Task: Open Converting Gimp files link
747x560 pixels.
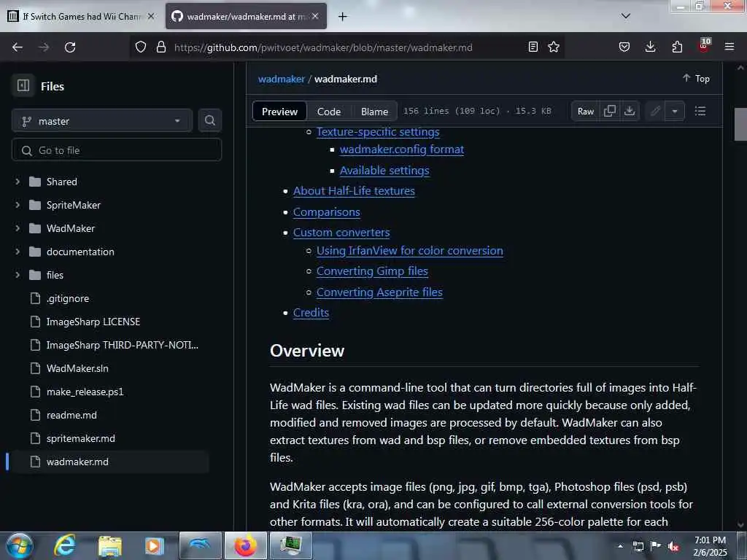Action: click(x=372, y=271)
